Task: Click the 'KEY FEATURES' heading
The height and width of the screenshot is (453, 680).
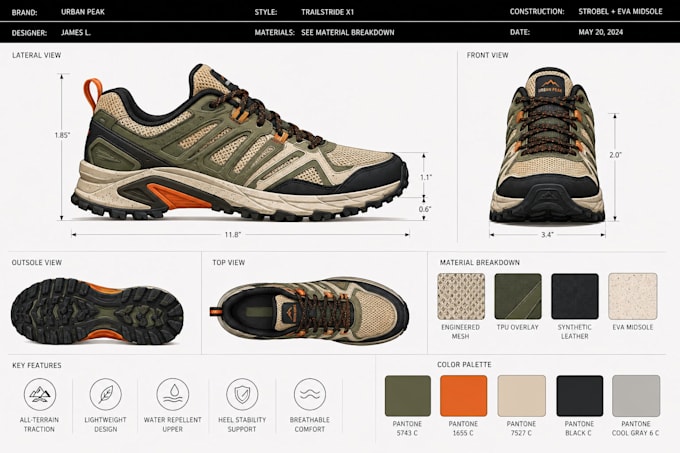Action: point(37,365)
